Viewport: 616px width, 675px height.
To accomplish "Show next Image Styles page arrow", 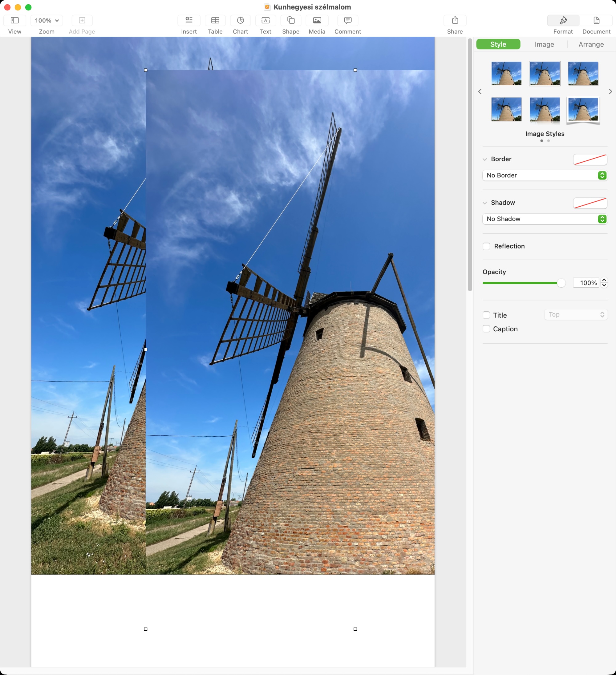I will pyautogui.click(x=610, y=91).
